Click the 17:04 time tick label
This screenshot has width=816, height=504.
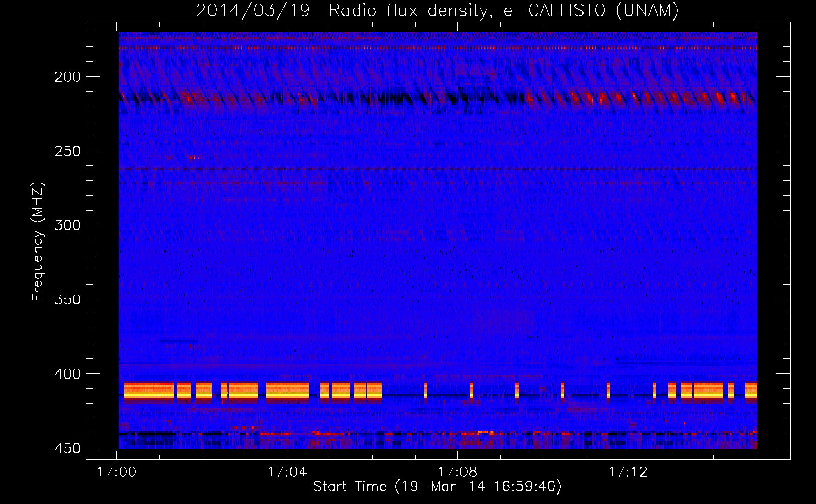click(287, 472)
